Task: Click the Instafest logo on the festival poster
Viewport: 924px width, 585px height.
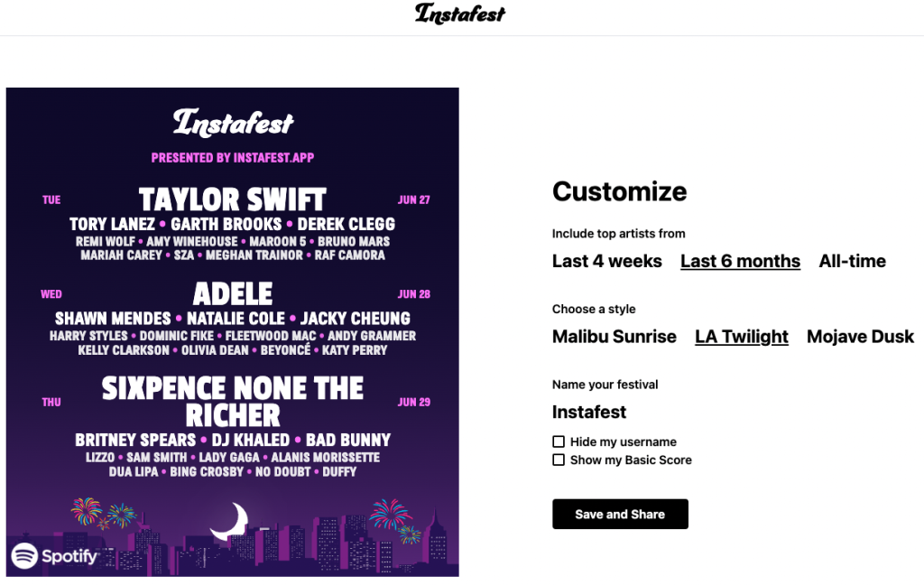Action: pyautogui.click(x=233, y=123)
